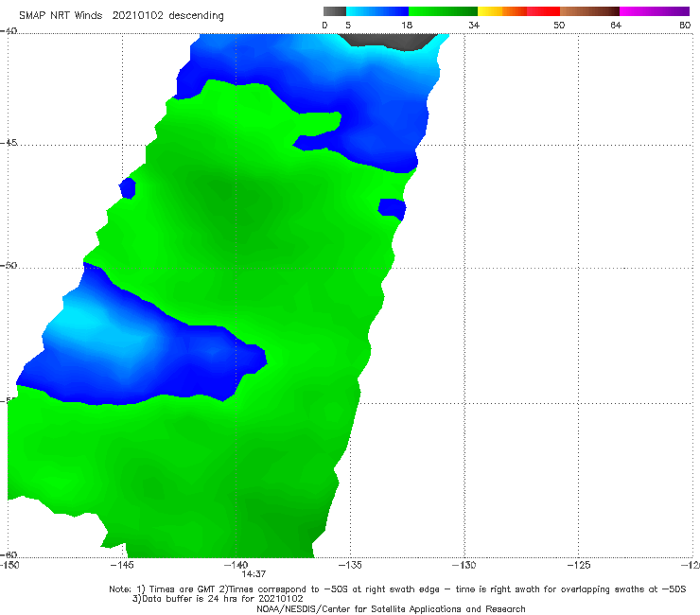This screenshot has width=700, height=615.
Task: Select the blue segment of the color bar
Action: [x=377, y=11]
